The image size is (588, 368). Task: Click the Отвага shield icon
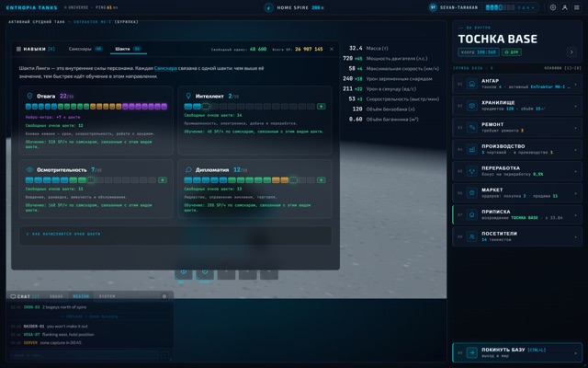coord(29,96)
